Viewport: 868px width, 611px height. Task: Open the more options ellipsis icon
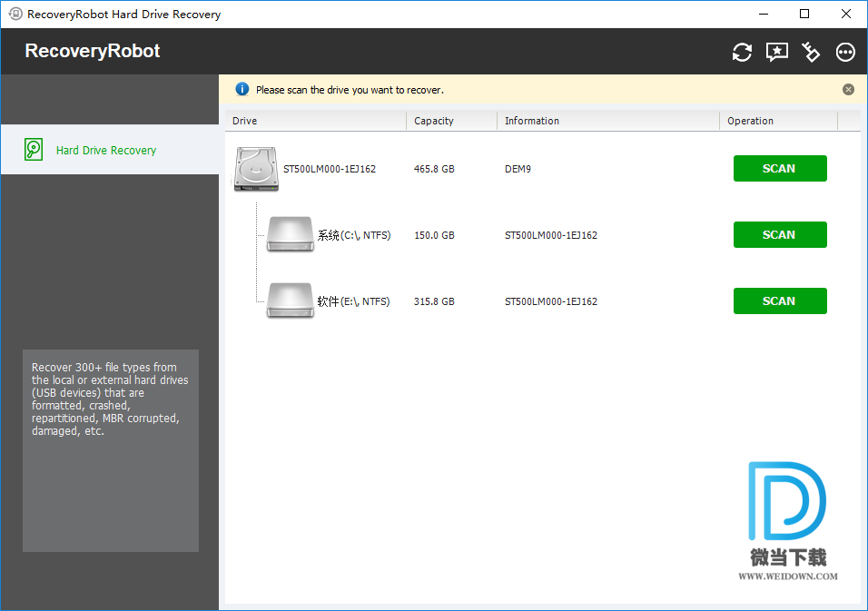pyautogui.click(x=845, y=52)
